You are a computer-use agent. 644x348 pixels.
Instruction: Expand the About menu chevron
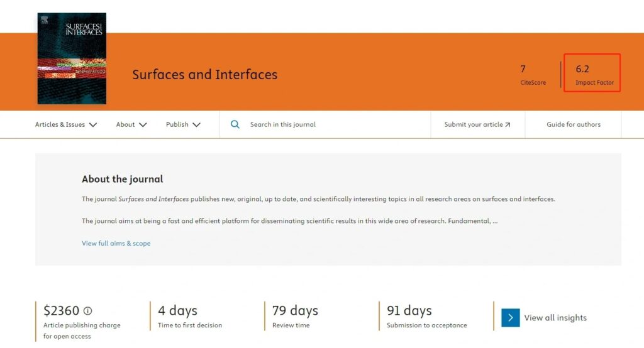click(143, 125)
